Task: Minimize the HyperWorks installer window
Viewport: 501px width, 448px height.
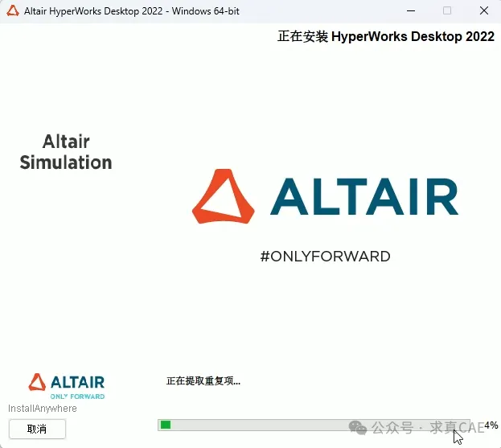Action: pos(411,11)
